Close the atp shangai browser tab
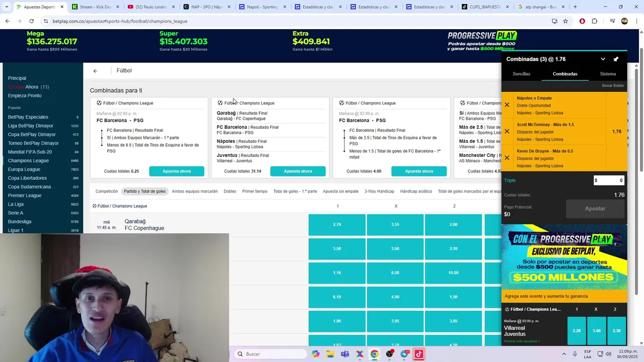Image resolution: width=644 pixels, height=362 pixels. click(562, 7)
